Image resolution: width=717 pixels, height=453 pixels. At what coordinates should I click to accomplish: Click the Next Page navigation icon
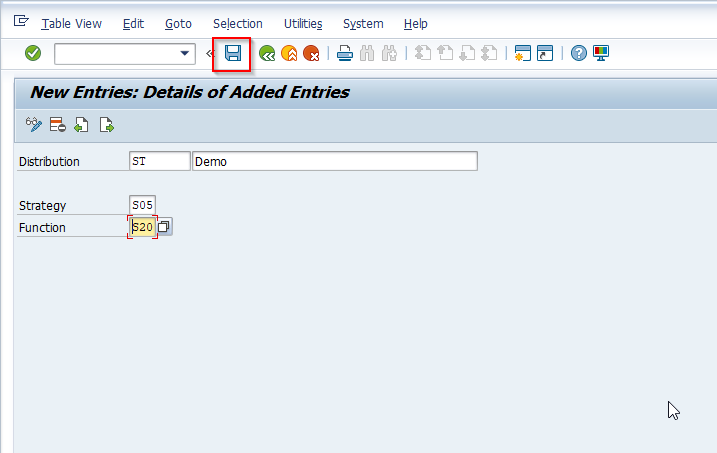point(467,53)
